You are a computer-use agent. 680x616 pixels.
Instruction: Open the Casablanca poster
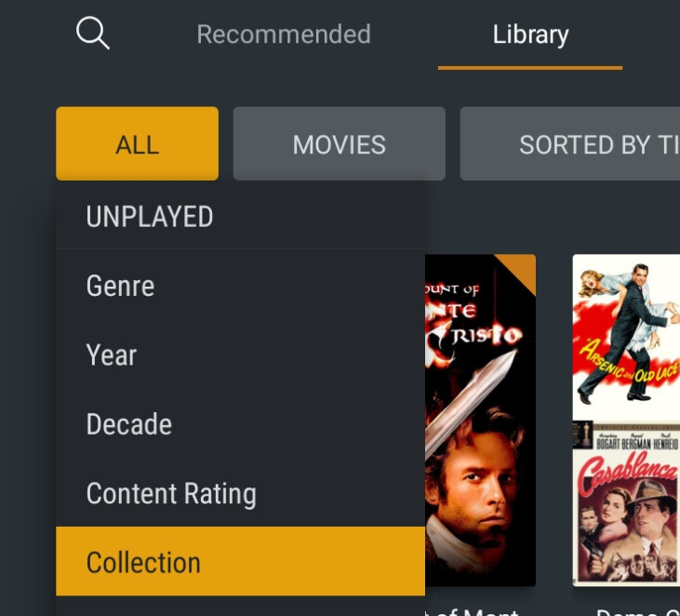click(626, 503)
